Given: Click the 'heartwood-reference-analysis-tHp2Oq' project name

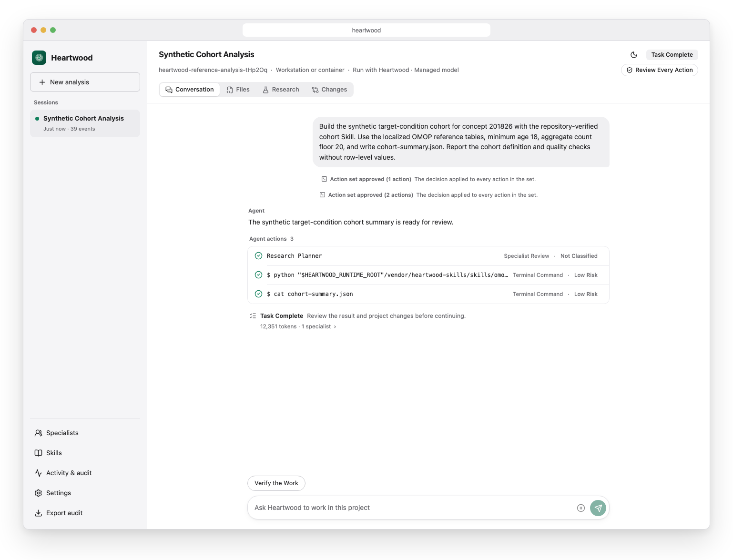Looking at the screenshot, I should 213,70.
